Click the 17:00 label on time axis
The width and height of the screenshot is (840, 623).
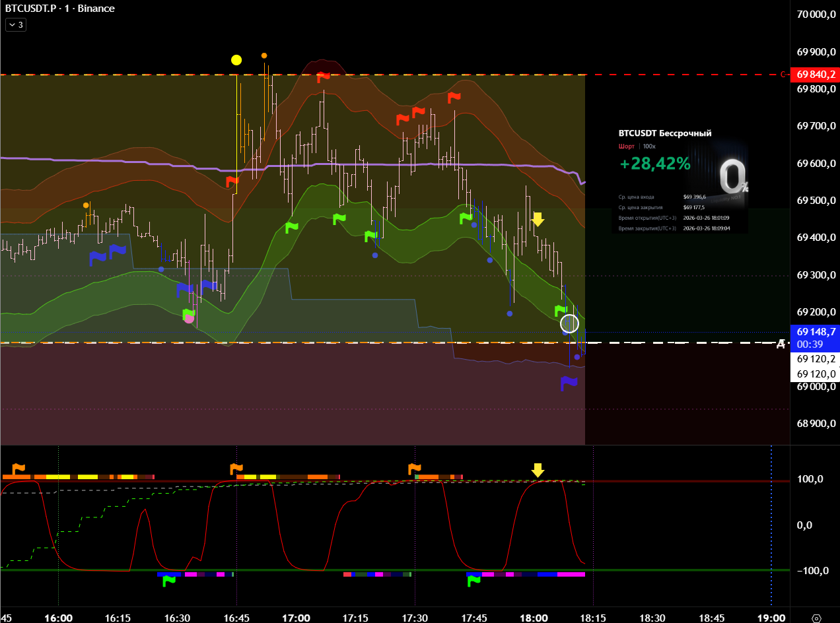pos(297,618)
